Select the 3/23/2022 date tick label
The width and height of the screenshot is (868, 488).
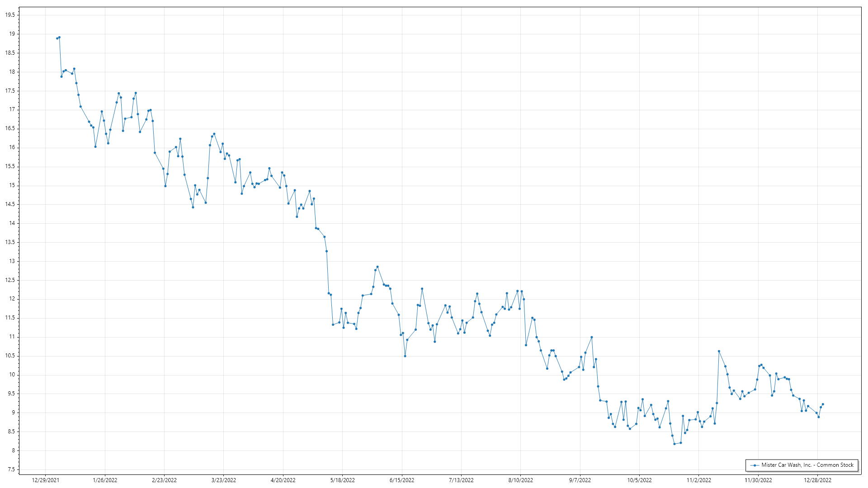(x=224, y=480)
